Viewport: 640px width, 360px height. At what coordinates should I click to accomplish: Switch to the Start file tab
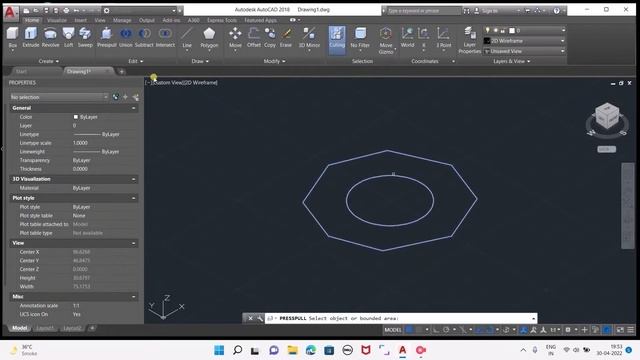[21, 71]
